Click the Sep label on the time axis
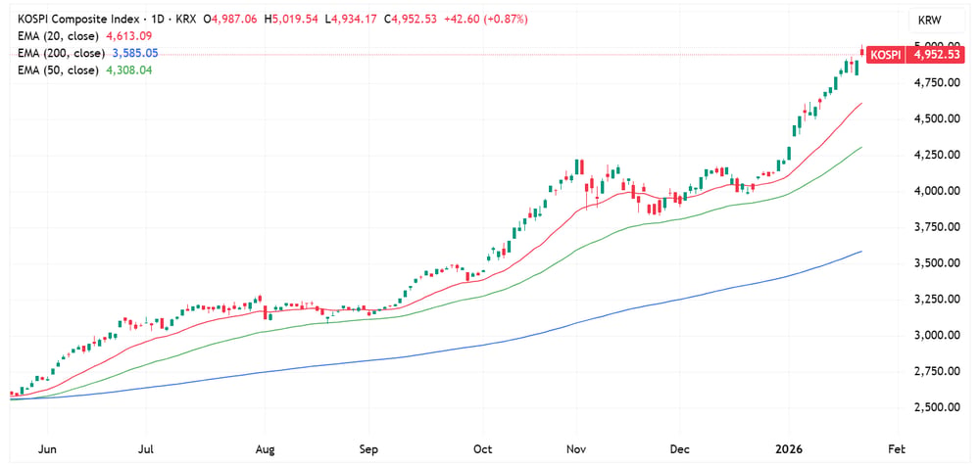This screenshot has width=980, height=467. tap(368, 449)
